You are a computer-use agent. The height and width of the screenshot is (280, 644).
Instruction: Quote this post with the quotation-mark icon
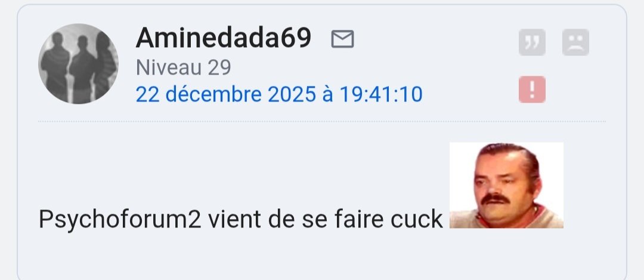(532, 42)
